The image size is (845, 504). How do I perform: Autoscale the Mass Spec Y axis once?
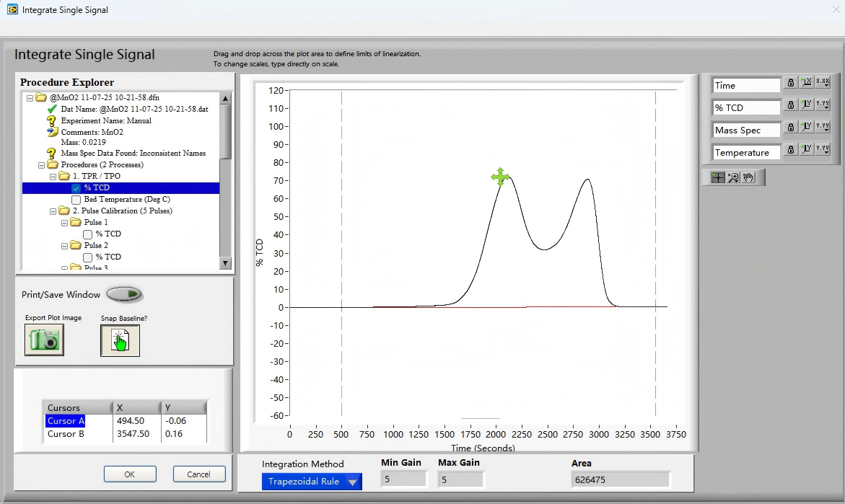[x=806, y=127]
